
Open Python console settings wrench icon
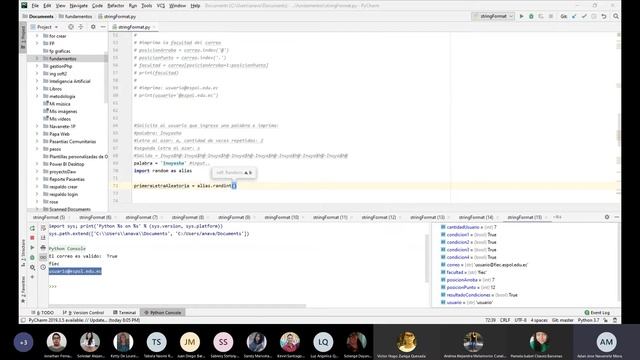[x=32, y=267]
